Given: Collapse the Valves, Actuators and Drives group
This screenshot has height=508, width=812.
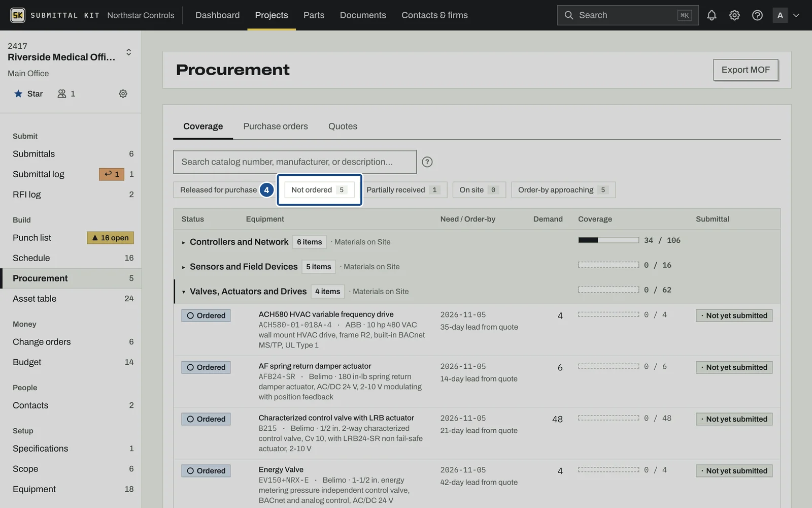Looking at the screenshot, I should point(184,292).
